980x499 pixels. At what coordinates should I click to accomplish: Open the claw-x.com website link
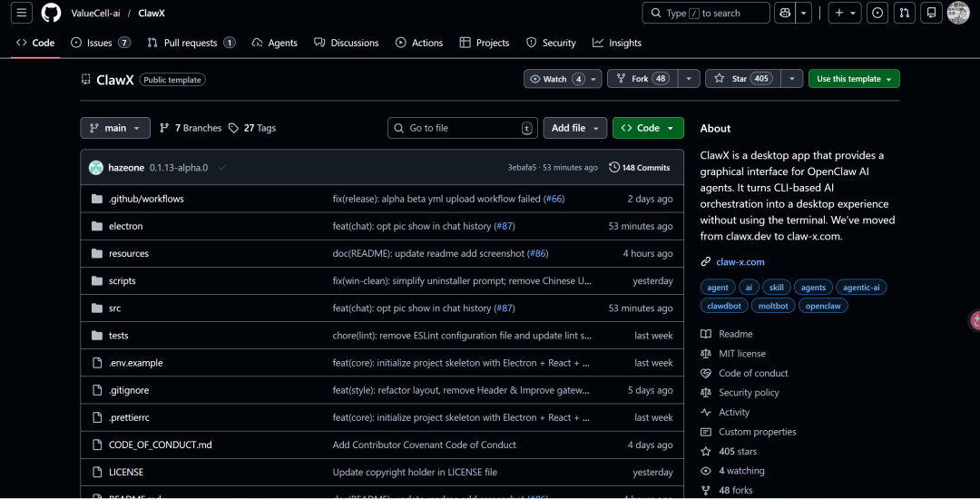click(740, 262)
